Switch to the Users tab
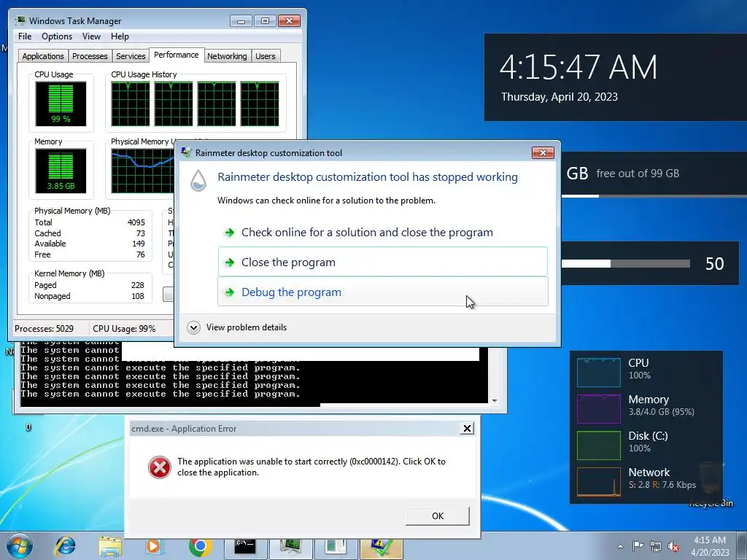 pos(266,56)
